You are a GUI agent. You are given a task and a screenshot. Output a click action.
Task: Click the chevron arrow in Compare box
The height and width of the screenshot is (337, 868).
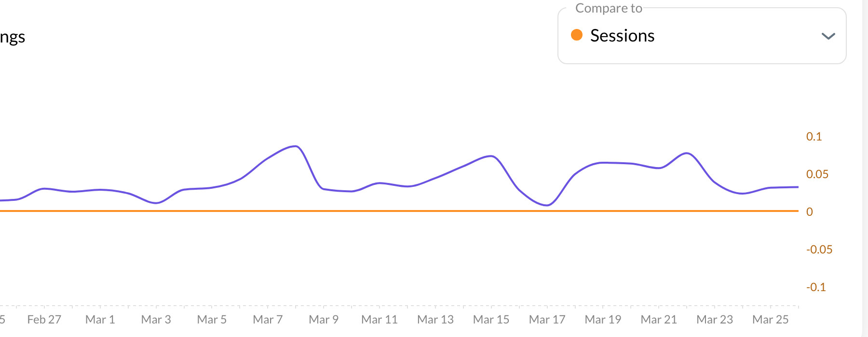pyautogui.click(x=828, y=36)
